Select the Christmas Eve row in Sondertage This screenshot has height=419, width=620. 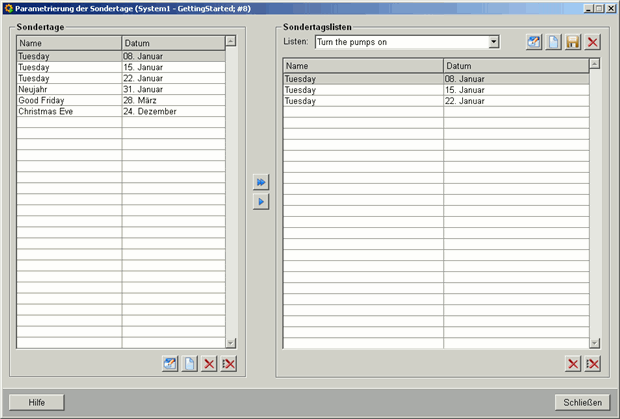[x=70, y=112]
